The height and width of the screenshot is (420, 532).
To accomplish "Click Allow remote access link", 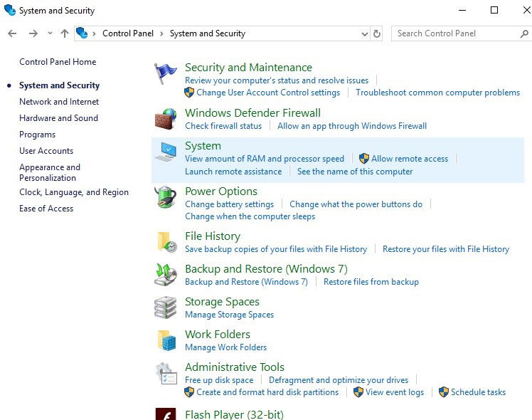I will [410, 159].
